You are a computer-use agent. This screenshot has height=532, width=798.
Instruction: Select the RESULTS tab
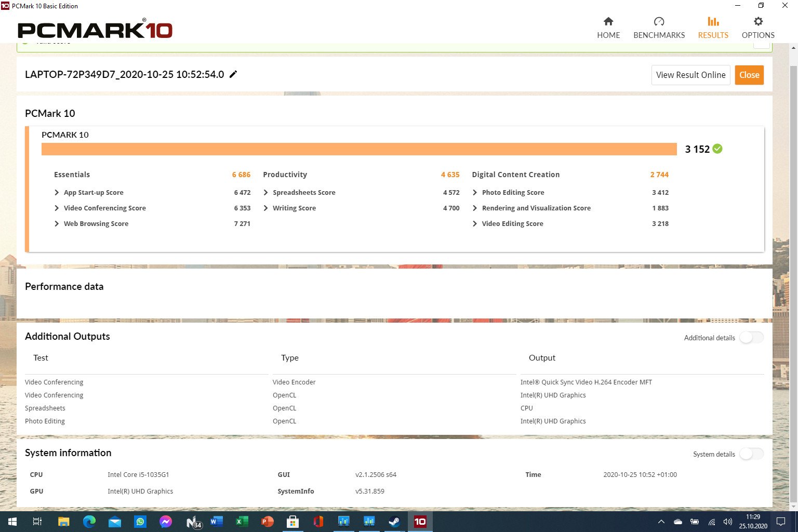point(713,28)
